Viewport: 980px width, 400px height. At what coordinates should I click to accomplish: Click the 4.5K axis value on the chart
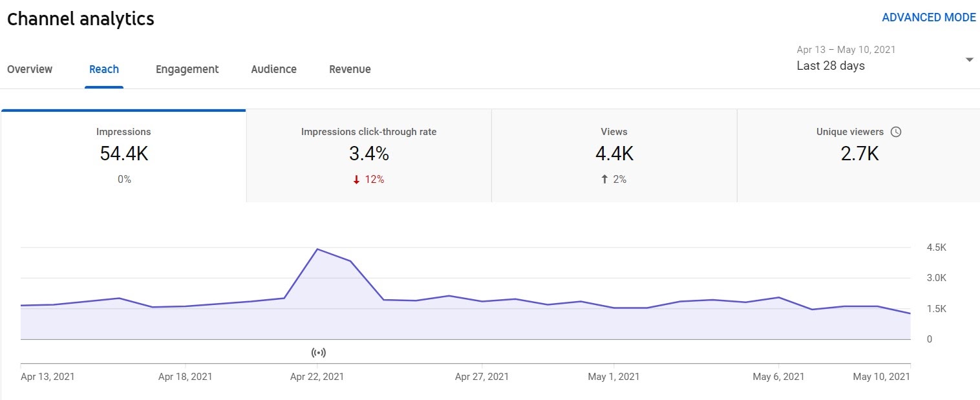938,247
